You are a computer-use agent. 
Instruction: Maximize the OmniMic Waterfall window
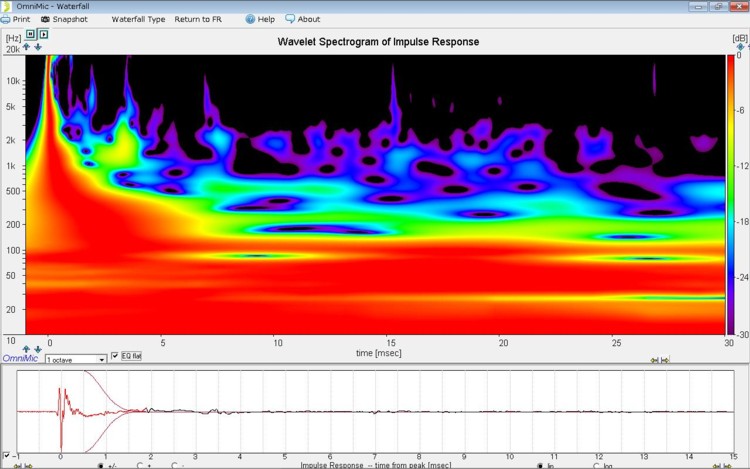tap(718, 6)
